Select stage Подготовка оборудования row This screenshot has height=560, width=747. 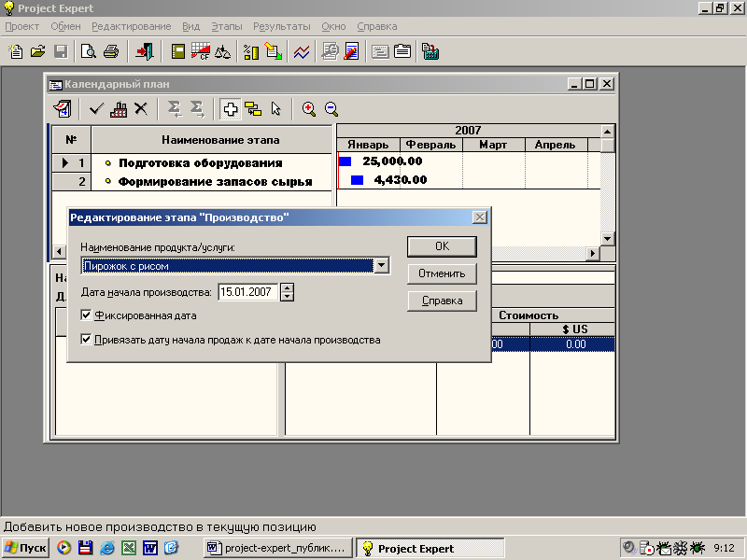coord(191,162)
